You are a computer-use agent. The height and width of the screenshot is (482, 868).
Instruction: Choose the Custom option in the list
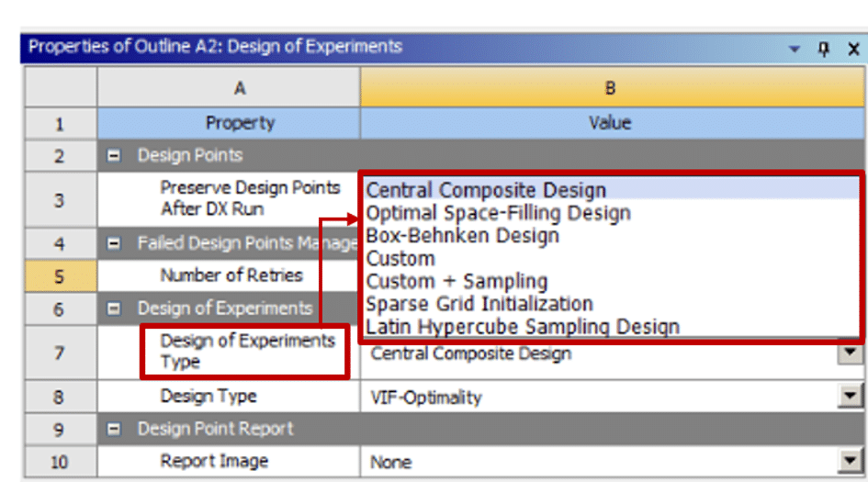point(400,259)
